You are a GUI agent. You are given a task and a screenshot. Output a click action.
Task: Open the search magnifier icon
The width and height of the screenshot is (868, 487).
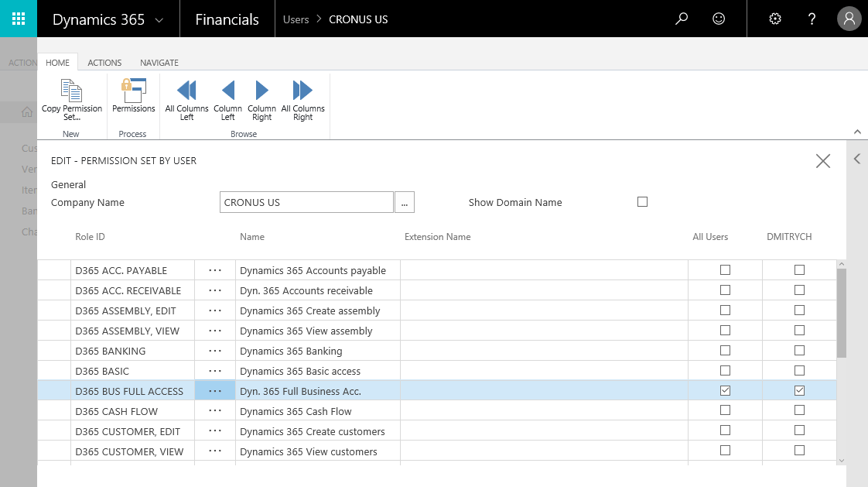(x=681, y=19)
